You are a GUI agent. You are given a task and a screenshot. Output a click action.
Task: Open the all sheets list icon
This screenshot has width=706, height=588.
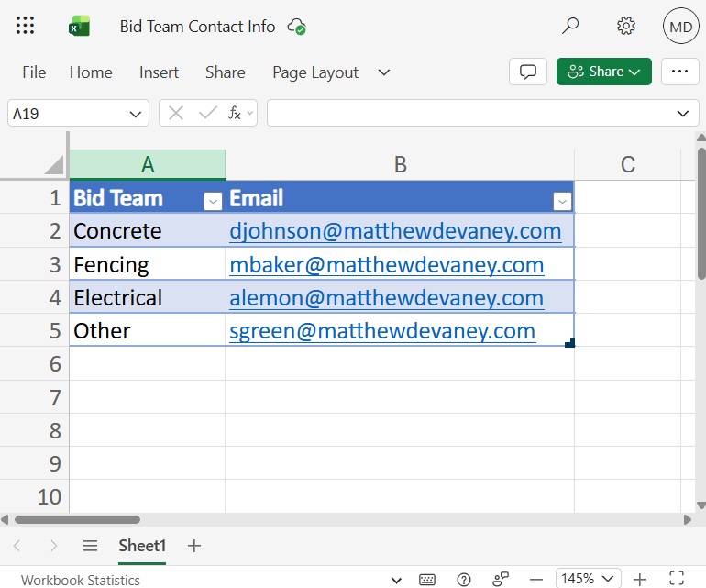coord(90,546)
